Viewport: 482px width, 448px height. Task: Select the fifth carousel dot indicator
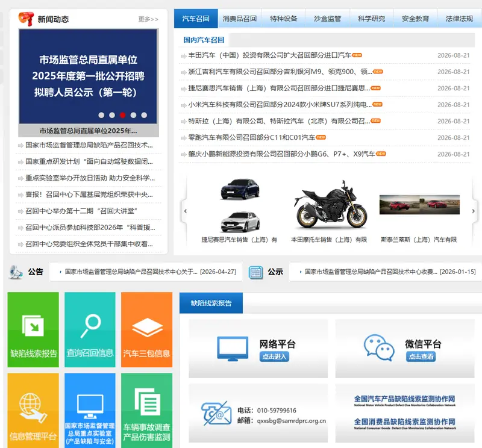pyautogui.click(x=144, y=115)
